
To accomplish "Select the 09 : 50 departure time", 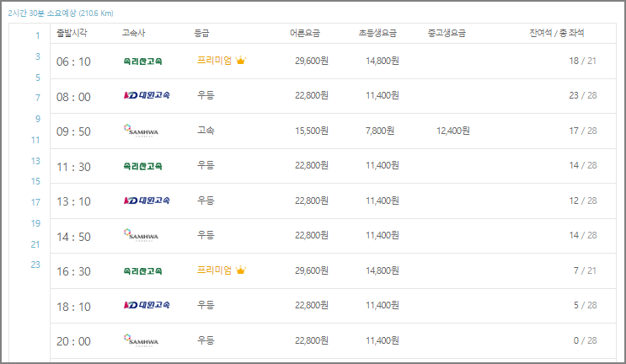I will 73,131.
